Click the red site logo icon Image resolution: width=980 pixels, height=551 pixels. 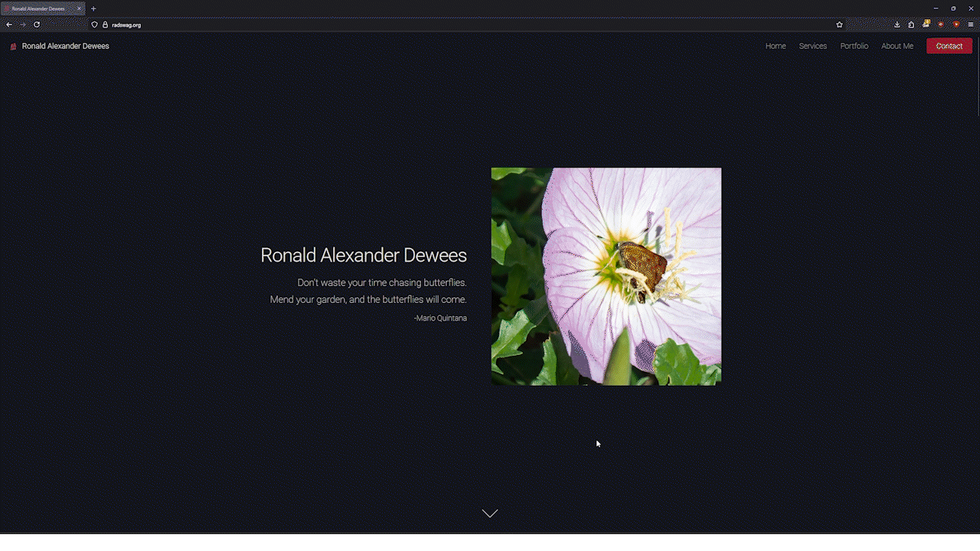[x=13, y=47]
